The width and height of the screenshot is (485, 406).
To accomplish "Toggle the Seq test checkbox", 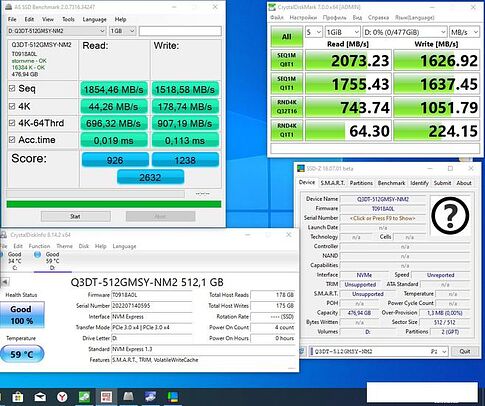I will pos(12,88).
